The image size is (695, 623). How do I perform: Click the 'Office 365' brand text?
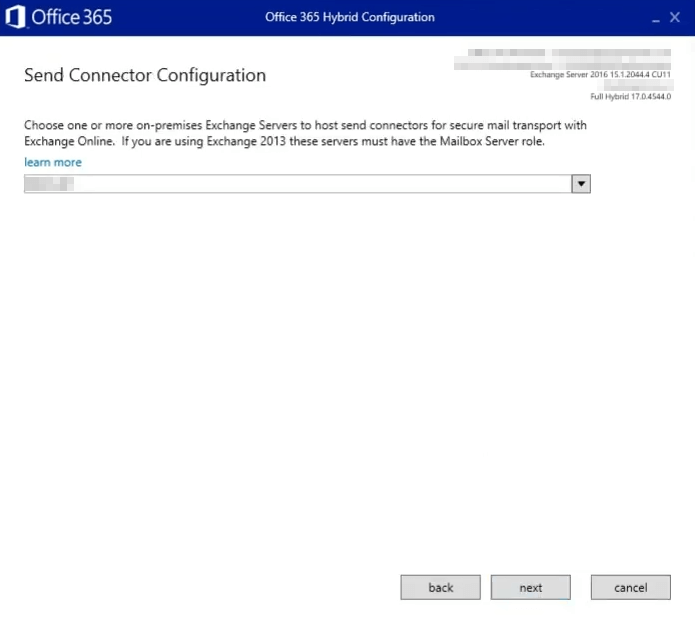71,17
